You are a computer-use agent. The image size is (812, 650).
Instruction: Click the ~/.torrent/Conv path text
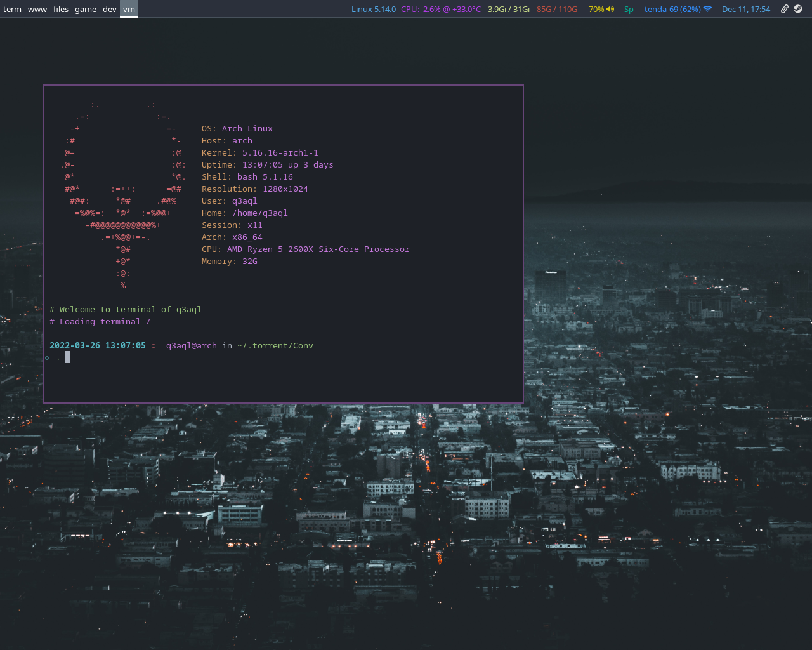point(275,345)
